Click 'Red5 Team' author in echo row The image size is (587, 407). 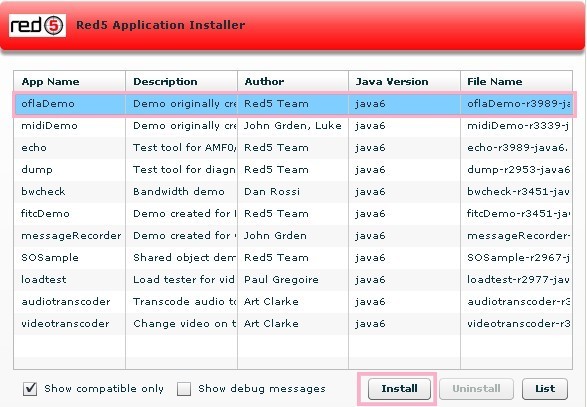click(293, 148)
